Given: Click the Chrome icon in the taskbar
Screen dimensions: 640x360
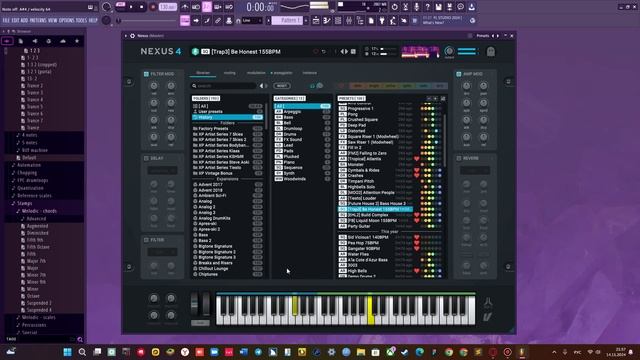Looking at the screenshot, I should (x=449, y=352).
